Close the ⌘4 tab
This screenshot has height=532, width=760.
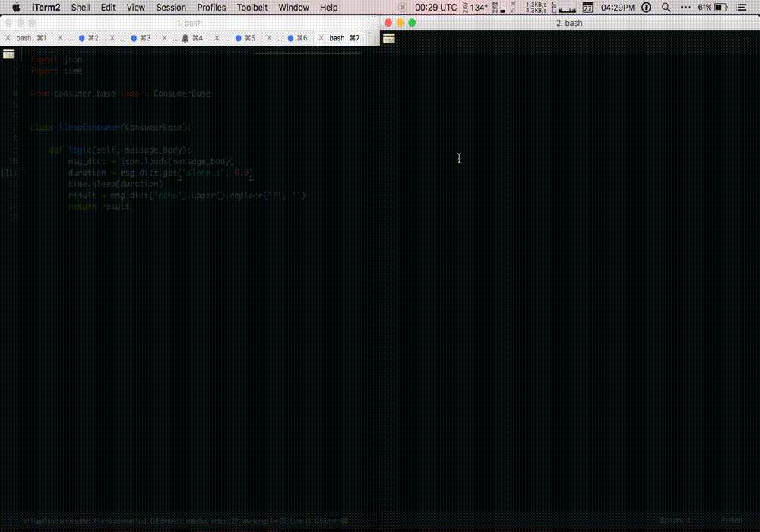click(164, 38)
